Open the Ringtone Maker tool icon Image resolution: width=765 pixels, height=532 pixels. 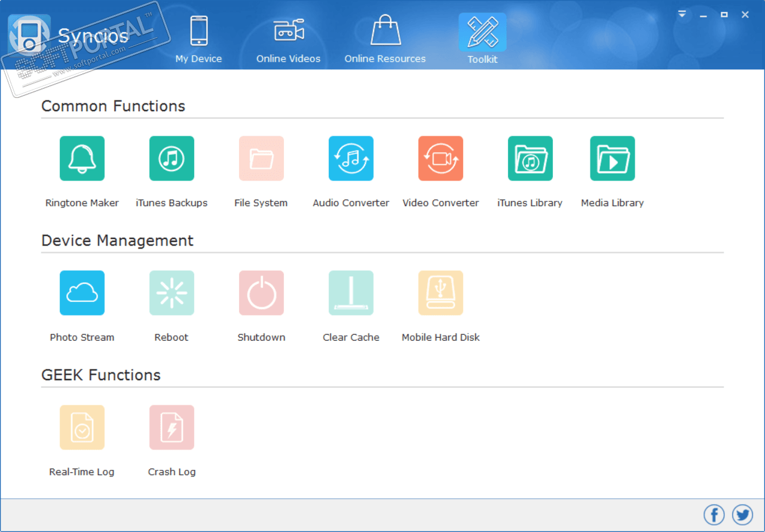click(x=82, y=158)
